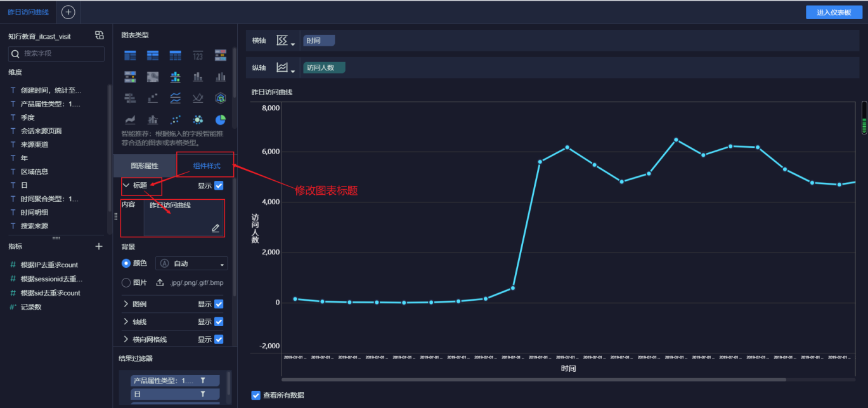Select the radar chart type
The width and height of the screenshot is (868, 408).
[221, 98]
